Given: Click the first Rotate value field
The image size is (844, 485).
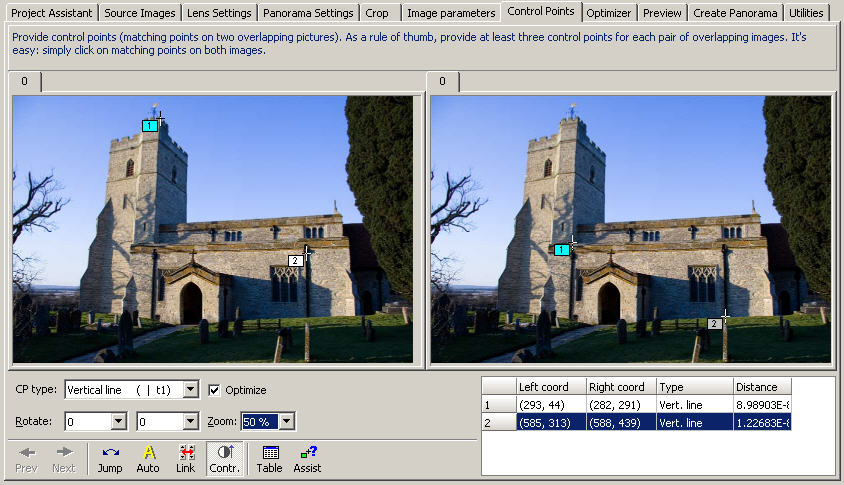Looking at the screenshot, I should (88, 421).
